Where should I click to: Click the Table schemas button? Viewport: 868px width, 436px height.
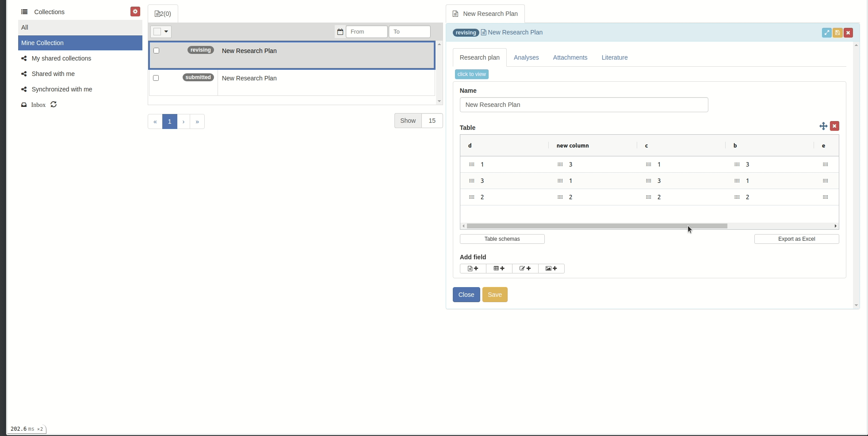[502, 239]
